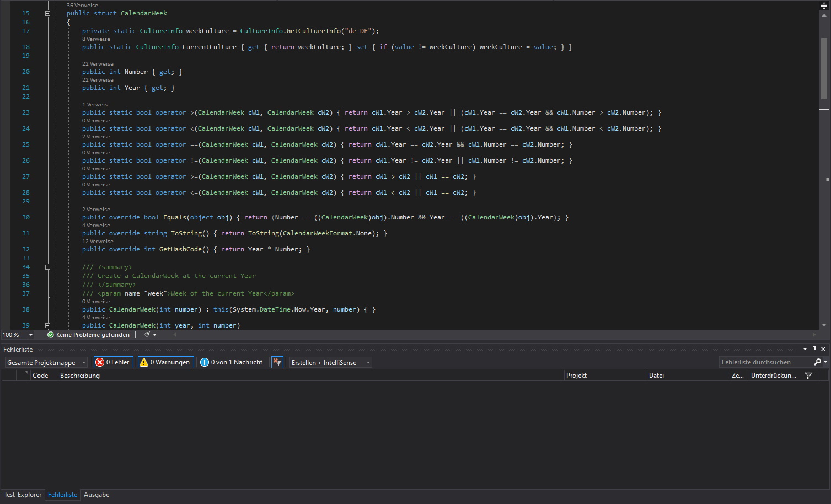Switch to the Test-Explorer tab
Screen dimensions: 831x504
point(23,495)
